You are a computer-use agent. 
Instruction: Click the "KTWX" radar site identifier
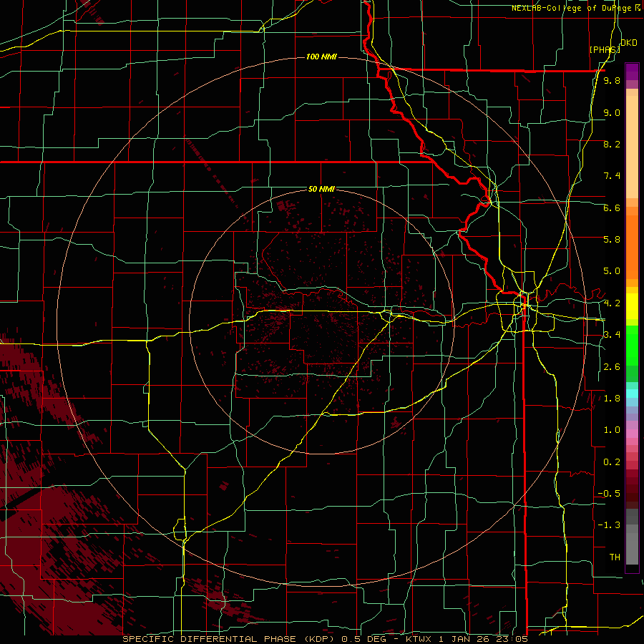click(418, 639)
